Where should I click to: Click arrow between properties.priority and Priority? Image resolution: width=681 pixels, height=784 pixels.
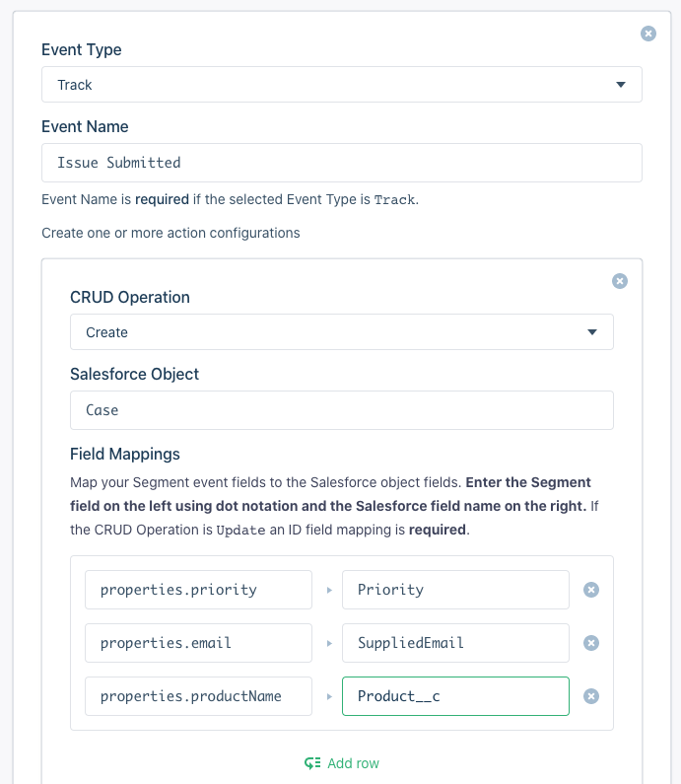click(328, 590)
